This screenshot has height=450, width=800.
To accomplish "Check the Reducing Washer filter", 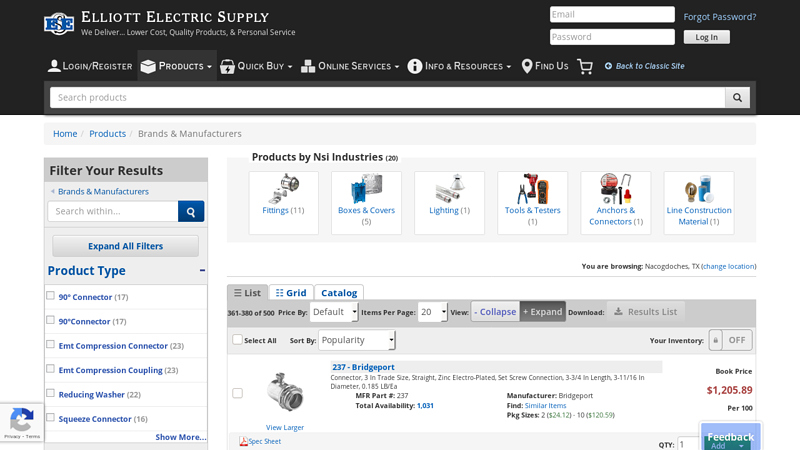I will (x=51, y=393).
